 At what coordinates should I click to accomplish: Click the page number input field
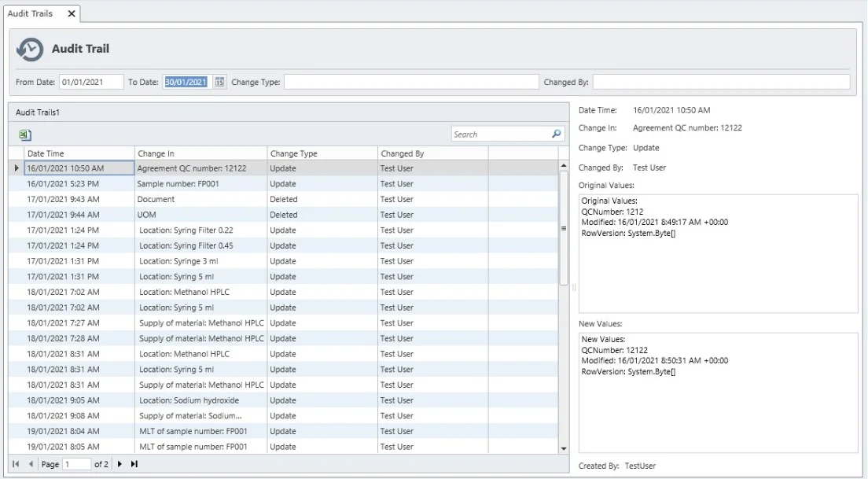click(x=76, y=464)
